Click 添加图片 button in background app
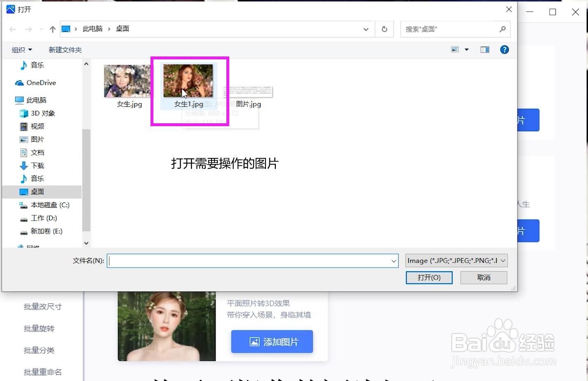Viewport: 588px width, 381px height. click(272, 342)
